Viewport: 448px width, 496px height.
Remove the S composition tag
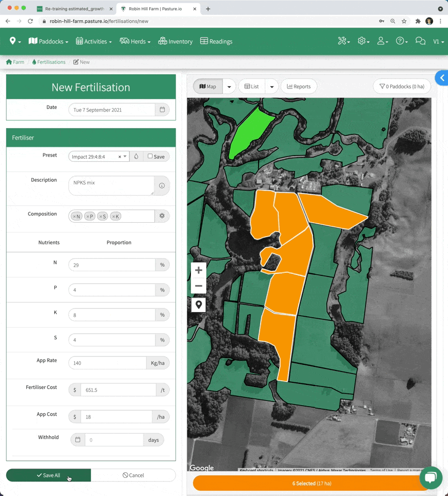point(101,216)
